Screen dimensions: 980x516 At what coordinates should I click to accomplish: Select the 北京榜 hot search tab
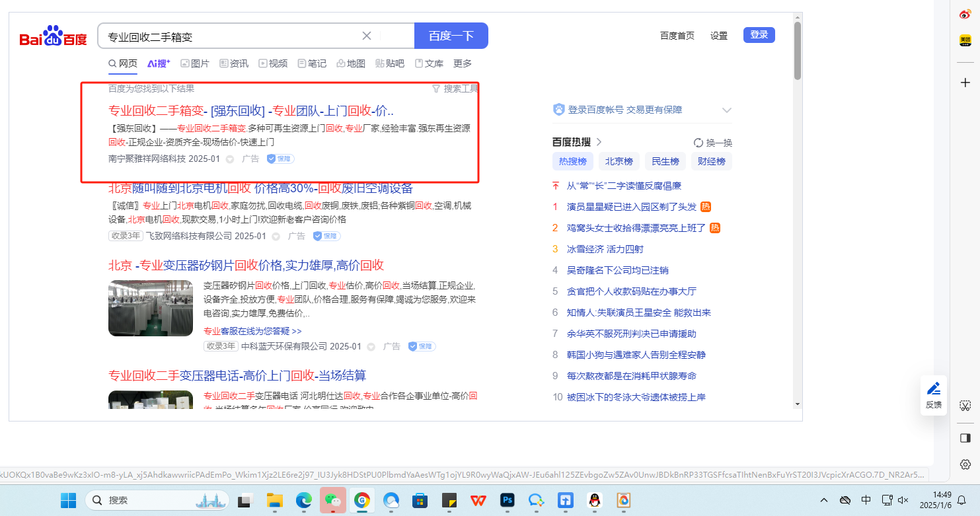point(619,161)
